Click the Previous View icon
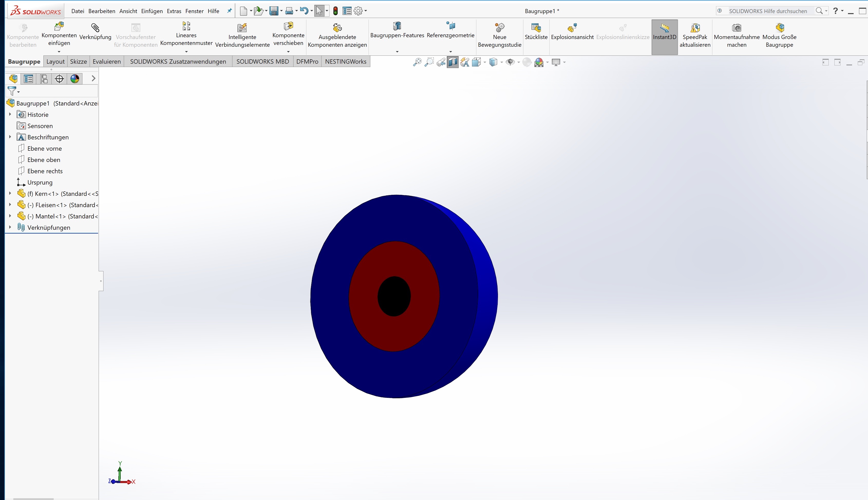The image size is (868, 500). point(441,62)
